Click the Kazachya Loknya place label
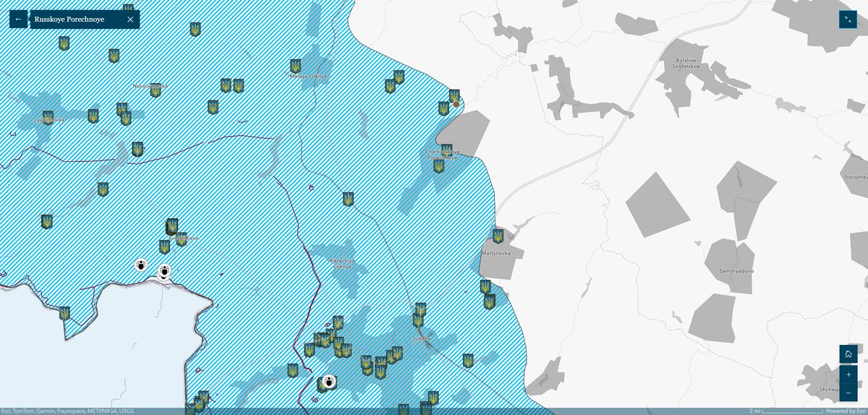This screenshot has width=868, height=415. pos(342,263)
